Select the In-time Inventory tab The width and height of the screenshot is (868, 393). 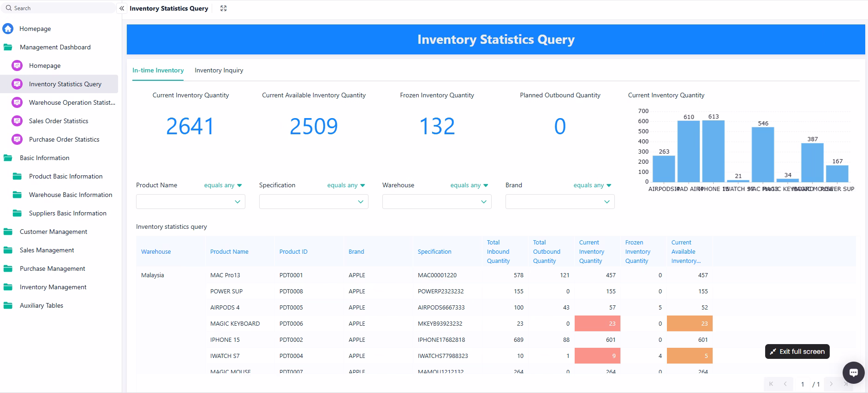158,70
